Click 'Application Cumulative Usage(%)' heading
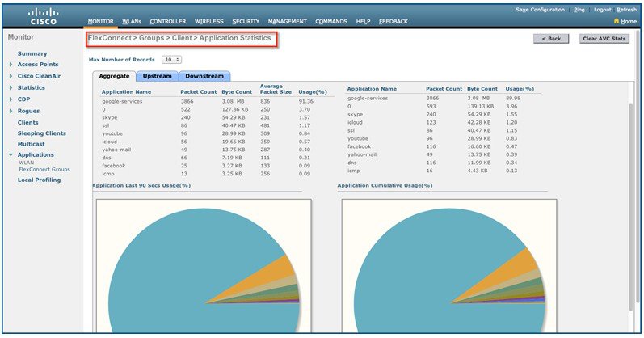Screen dimensions: 644x338 [385, 185]
